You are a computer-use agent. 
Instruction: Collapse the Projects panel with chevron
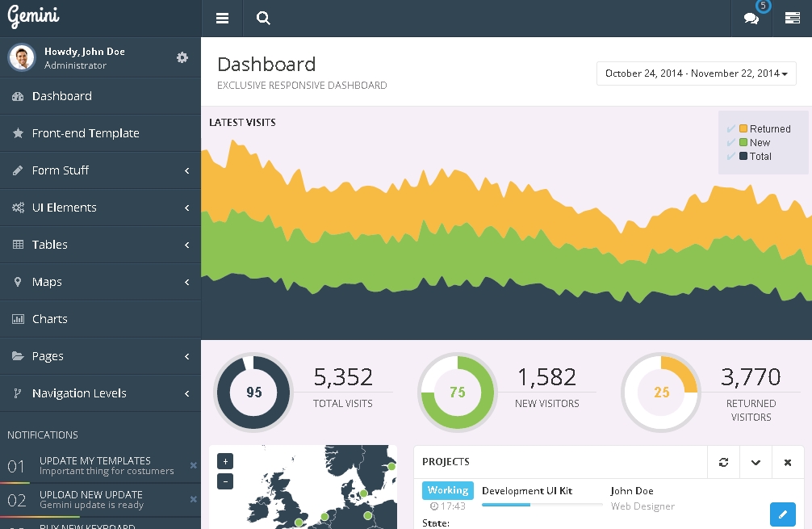[755, 462]
